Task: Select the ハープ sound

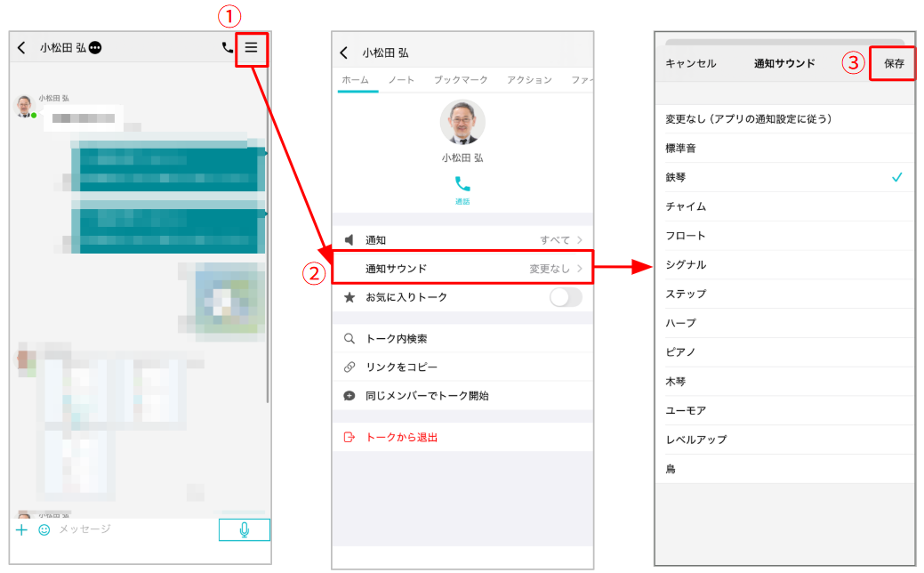Action: coord(785,323)
